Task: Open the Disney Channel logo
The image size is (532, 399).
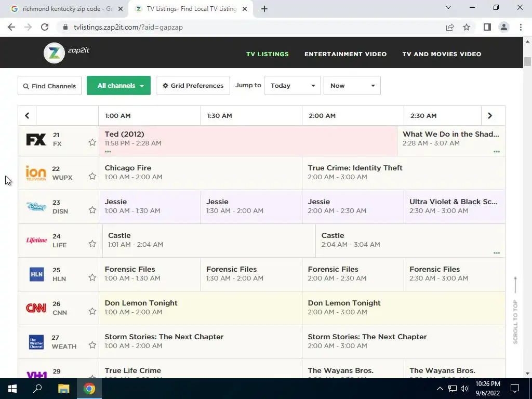Action: (x=36, y=206)
